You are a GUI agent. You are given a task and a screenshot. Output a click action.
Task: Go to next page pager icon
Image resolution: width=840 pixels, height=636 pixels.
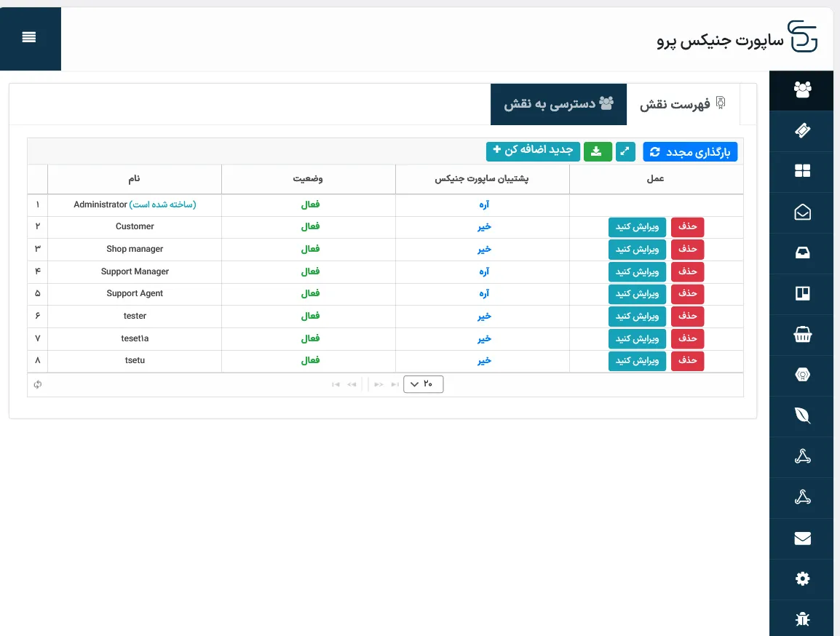coord(379,384)
